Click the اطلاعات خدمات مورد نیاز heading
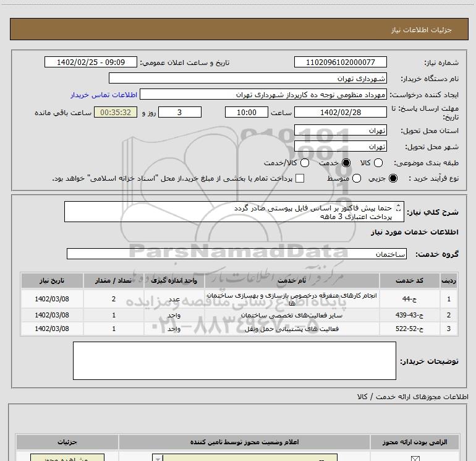Screen dimensions: 476x461 tap(414, 232)
